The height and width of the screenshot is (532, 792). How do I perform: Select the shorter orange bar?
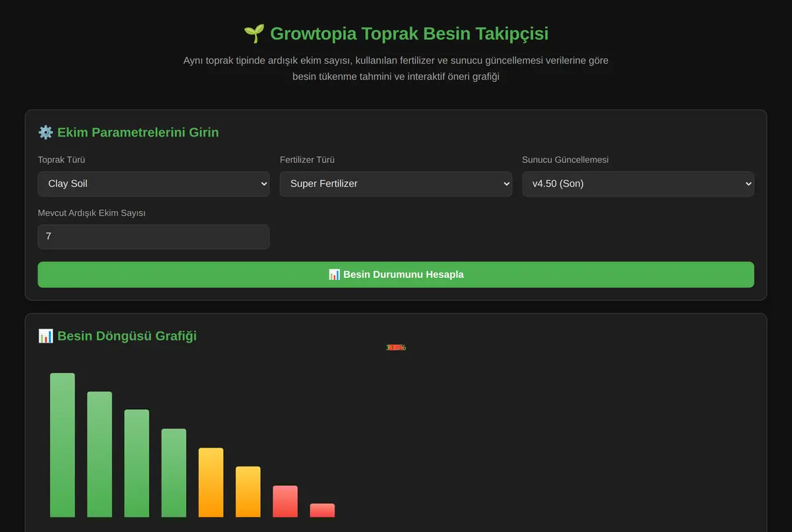point(248,492)
